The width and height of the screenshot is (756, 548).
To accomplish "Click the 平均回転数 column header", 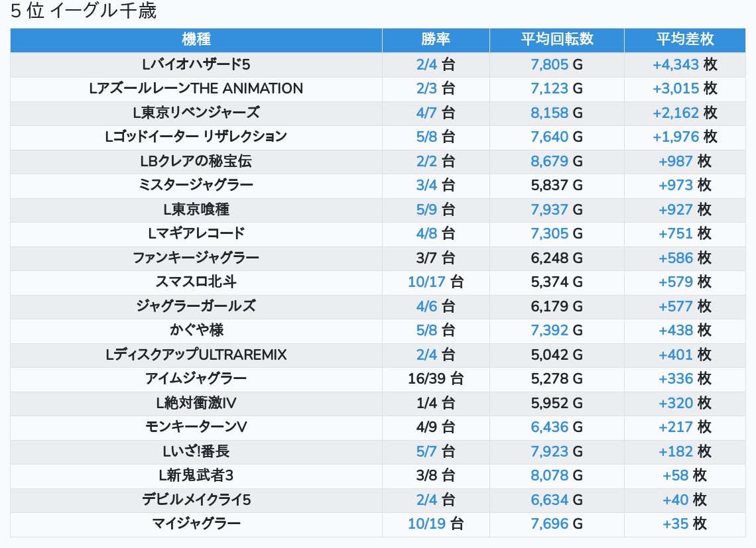I will [556, 39].
